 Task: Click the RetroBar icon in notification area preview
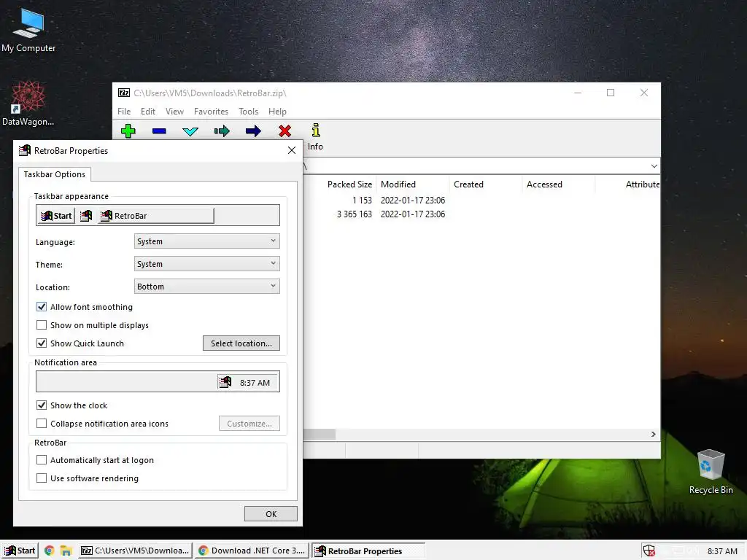pyautogui.click(x=225, y=382)
